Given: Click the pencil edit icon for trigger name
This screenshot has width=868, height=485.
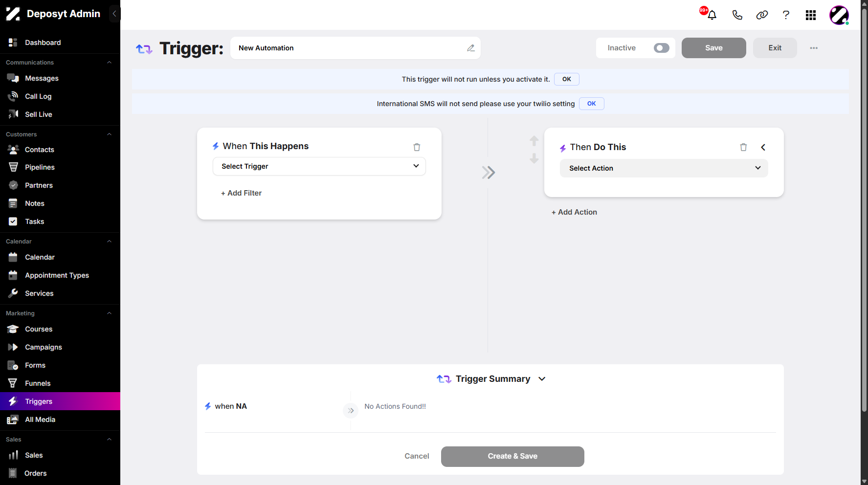Looking at the screenshot, I should 470,48.
